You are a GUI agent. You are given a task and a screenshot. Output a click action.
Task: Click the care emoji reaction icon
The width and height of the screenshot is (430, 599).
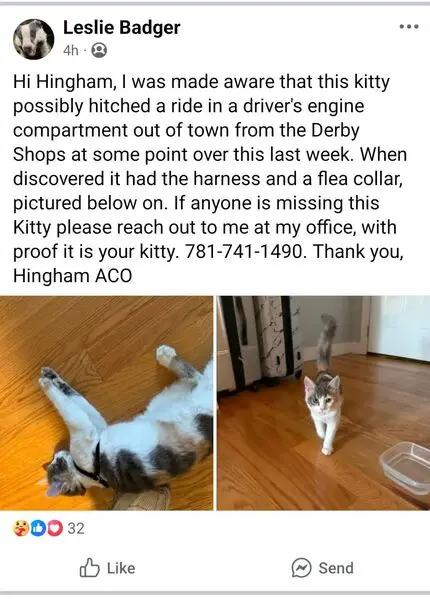(x=21, y=528)
